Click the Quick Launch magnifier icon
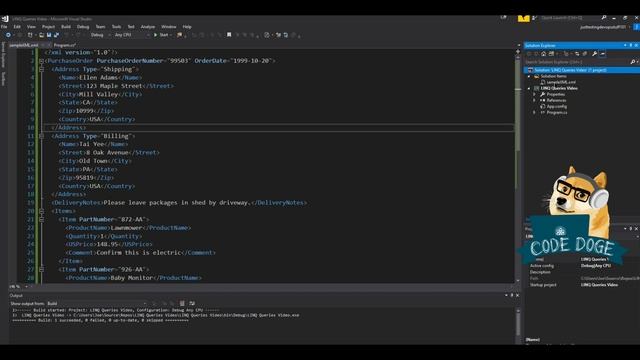 coord(604,18)
